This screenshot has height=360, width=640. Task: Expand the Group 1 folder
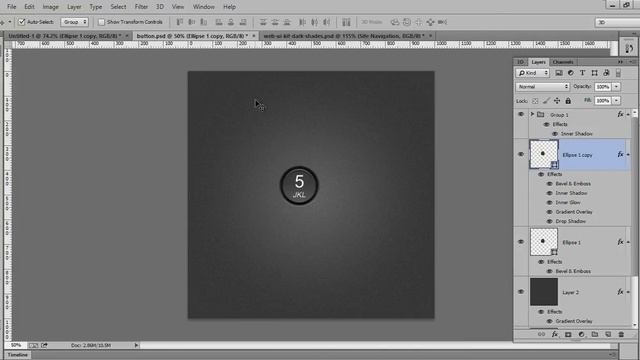[x=532, y=114]
